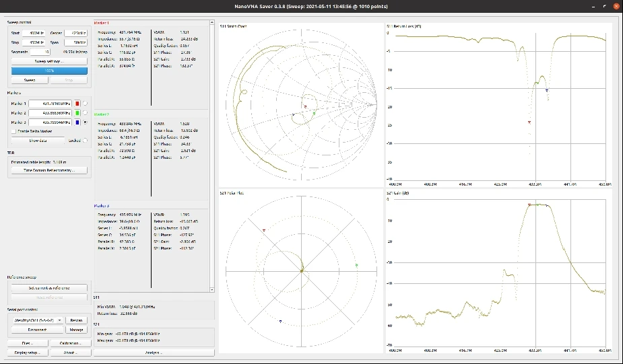Click the Stop button under the progress bar

coord(69,80)
